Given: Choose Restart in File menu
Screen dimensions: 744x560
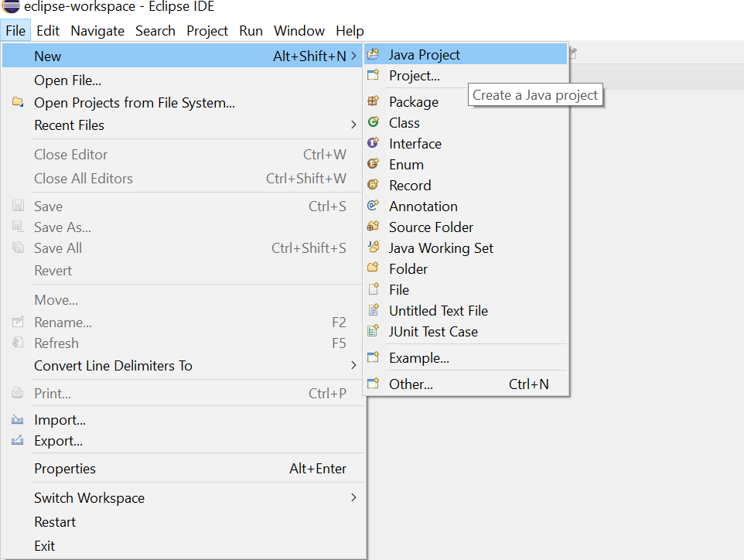Looking at the screenshot, I should click(x=183, y=521).
